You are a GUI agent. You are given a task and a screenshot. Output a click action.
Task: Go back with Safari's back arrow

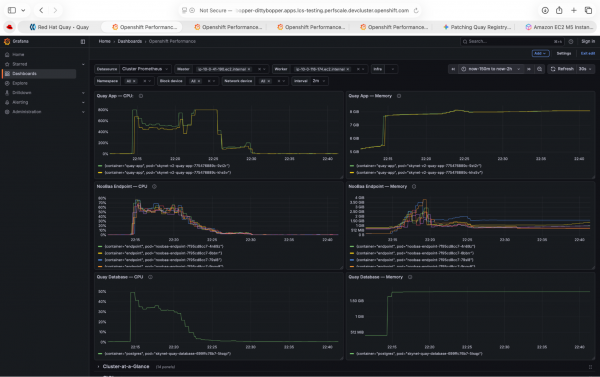(41, 10)
